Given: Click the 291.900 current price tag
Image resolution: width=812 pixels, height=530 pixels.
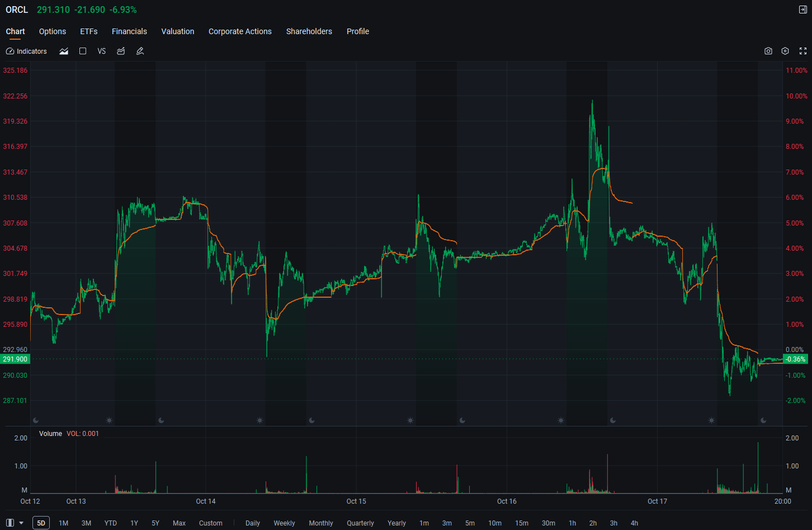Looking at the screenshot, I should [15, 359].
